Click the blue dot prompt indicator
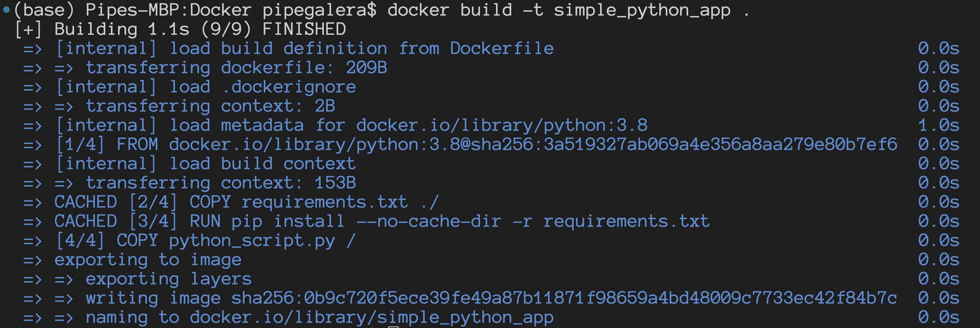The height and width of the screenshot is (328, 980). click(x=6, y=10)
